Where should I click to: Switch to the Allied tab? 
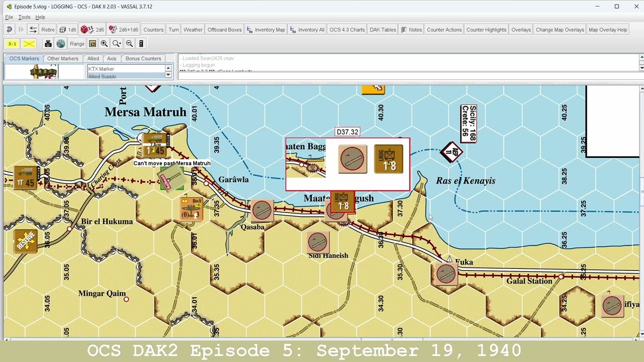click(x=93, y=58)
